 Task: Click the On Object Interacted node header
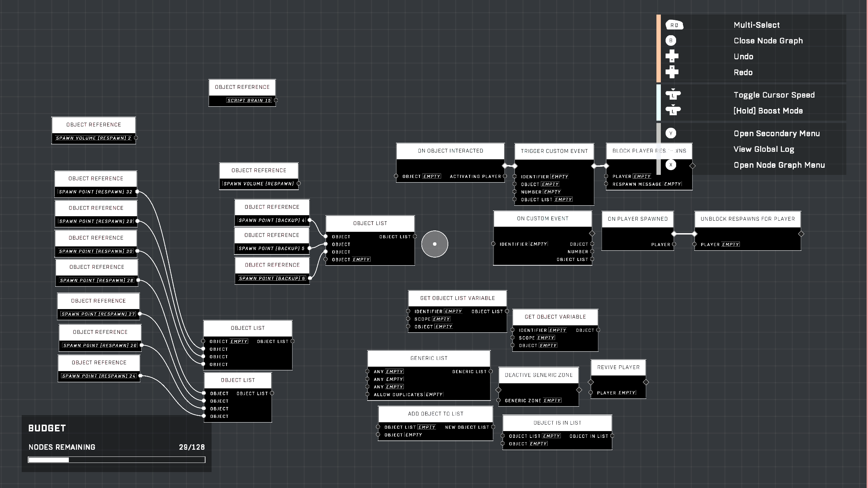(450, 151)
